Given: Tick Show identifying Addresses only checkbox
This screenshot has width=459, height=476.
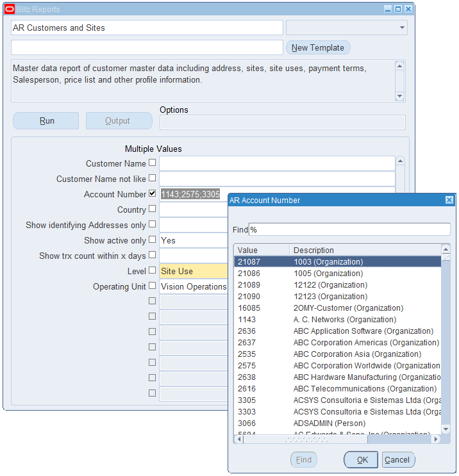Looking at the screenshot, I should tap(152, 224).
